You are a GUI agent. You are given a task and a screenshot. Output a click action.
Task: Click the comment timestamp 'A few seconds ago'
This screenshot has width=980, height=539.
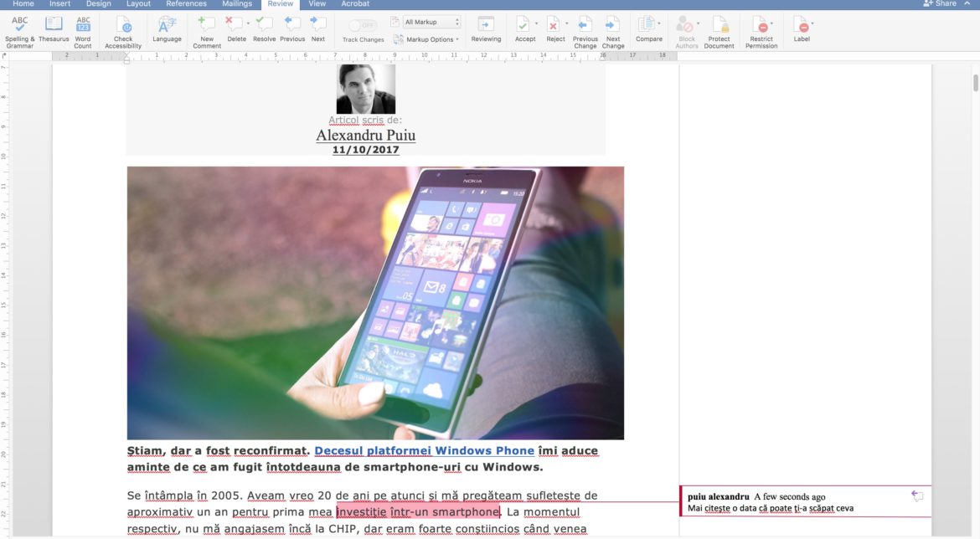tap(789, 496)
